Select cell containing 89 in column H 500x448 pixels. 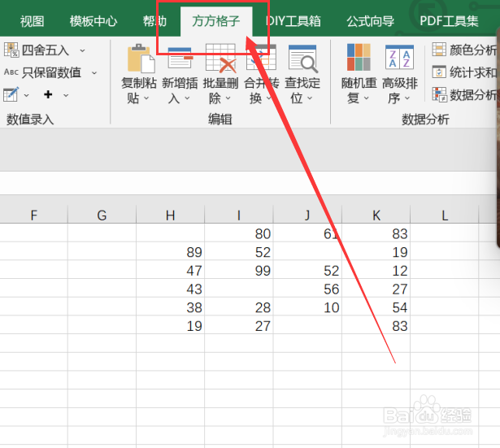point(170,251)
